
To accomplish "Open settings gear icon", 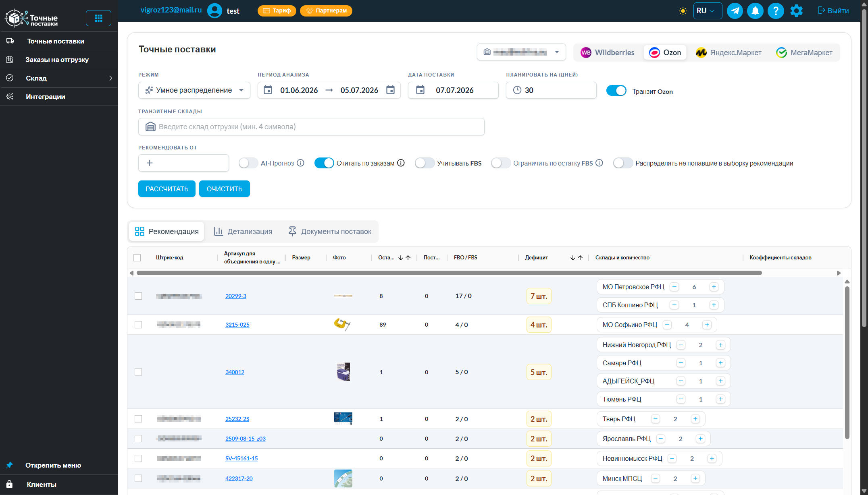I will [x=797, y=11].
